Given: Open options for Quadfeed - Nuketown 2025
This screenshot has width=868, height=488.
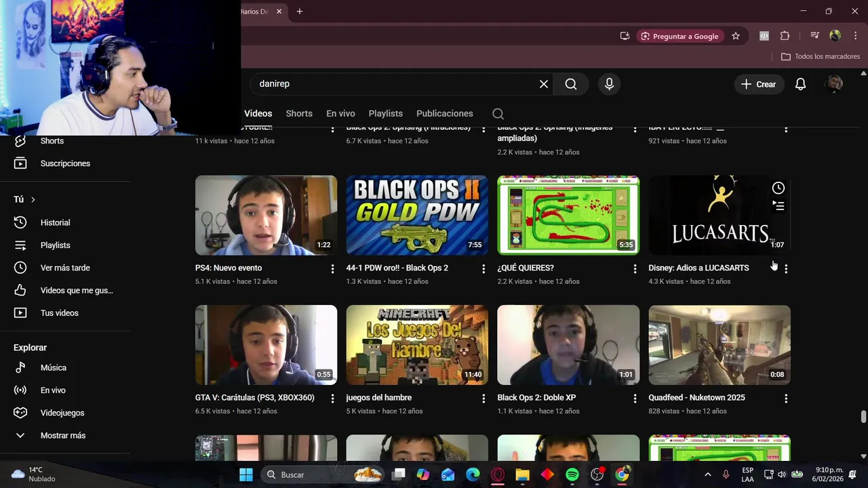Looking at the screenshot, I should 786,399.
